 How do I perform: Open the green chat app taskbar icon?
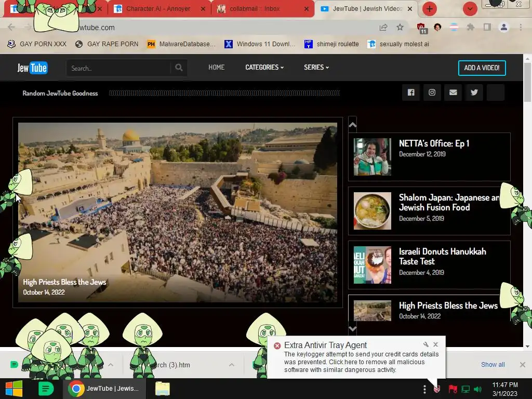[x=46, y=389]
